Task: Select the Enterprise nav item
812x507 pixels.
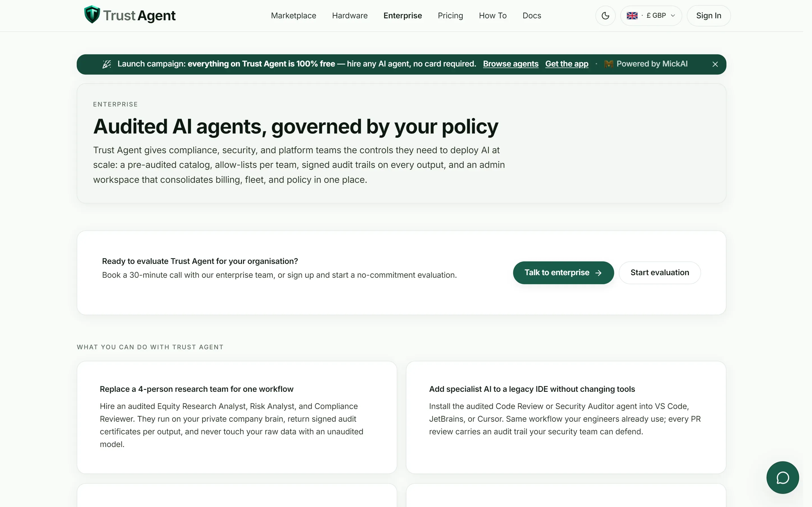Action: (402, 16)
